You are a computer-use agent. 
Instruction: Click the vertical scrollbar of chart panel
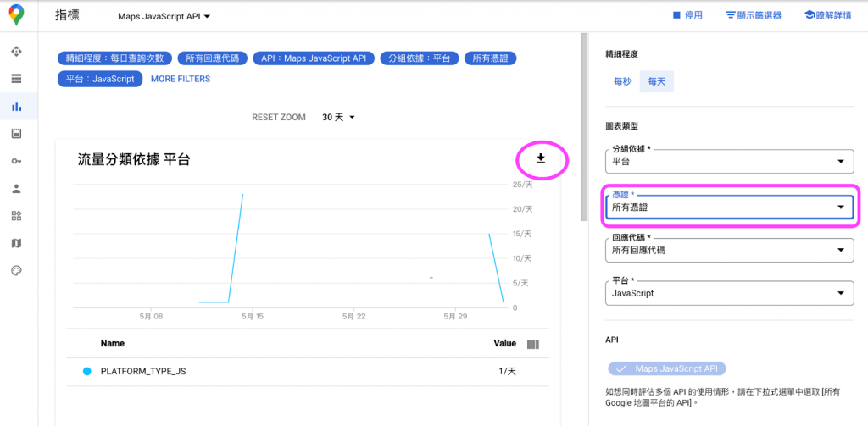tap(584, 127)
